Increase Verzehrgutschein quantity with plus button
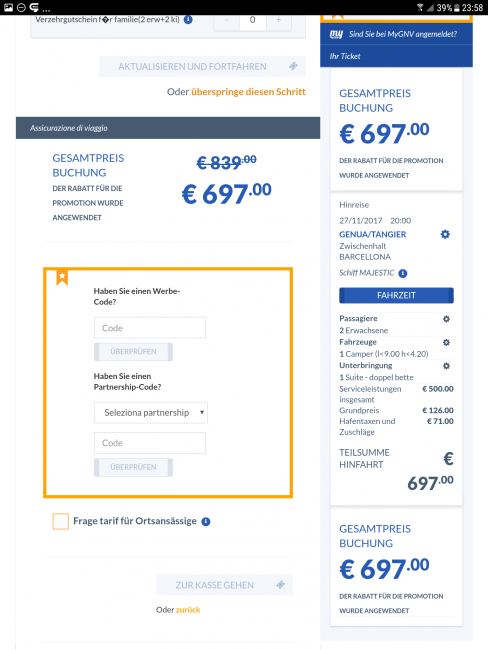488x650 pixels. 278,20
